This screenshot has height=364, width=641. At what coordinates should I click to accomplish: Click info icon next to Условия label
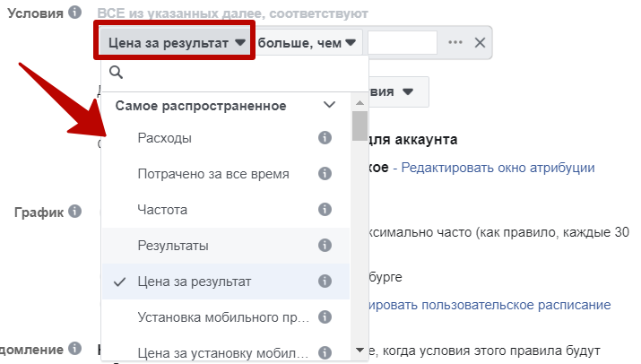[74, 13]
